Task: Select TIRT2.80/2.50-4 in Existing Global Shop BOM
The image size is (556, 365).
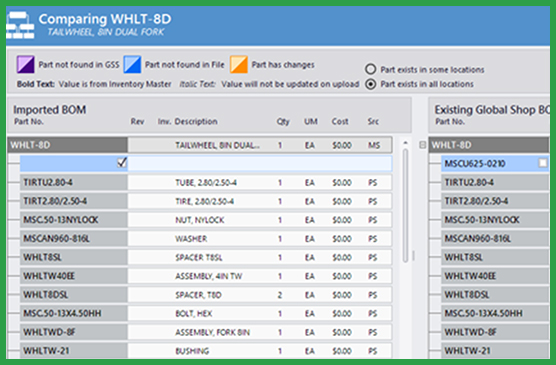Action: (495, 201)
